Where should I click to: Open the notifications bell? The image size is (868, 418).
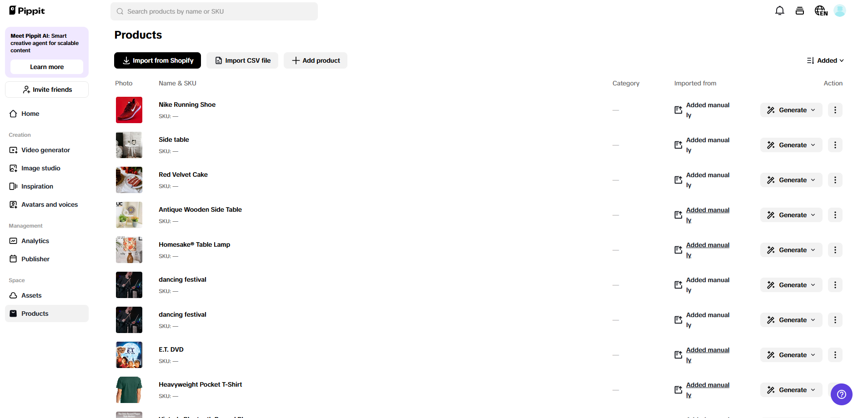[780, 10]
